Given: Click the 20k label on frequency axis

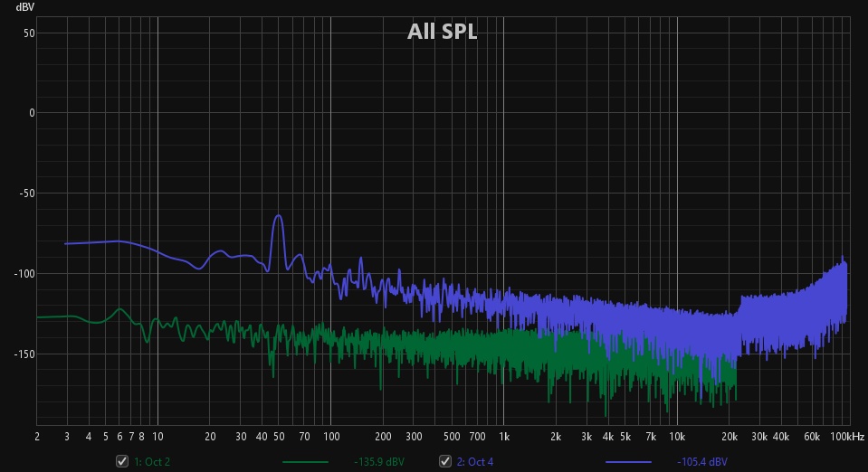Looking at the screenshot, I should pyautogui.click(x=729, y=437).
